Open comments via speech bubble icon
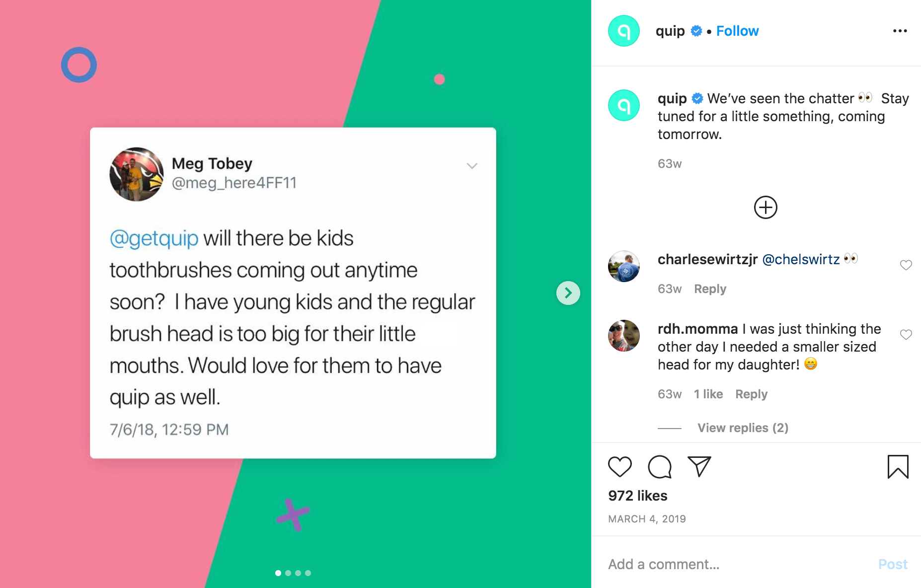This screenshot has width=921, height=588. (660, 467)
